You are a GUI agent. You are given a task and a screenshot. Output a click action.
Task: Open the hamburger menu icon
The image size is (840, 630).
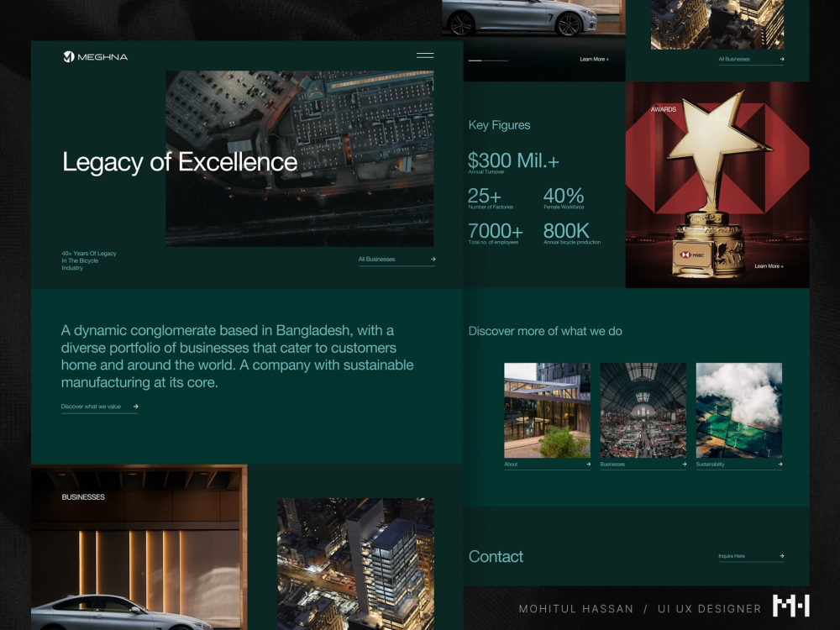click(425, 55)
